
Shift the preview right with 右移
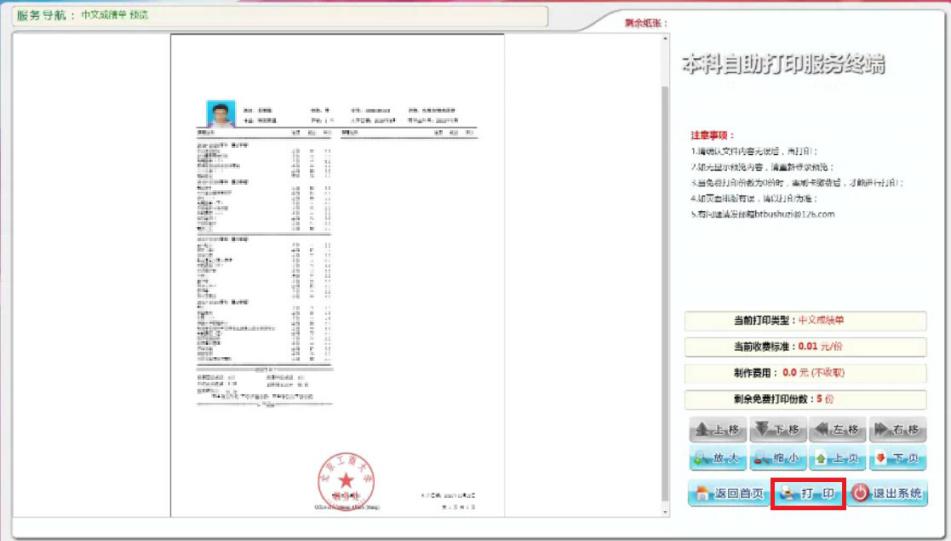point(897,430)
